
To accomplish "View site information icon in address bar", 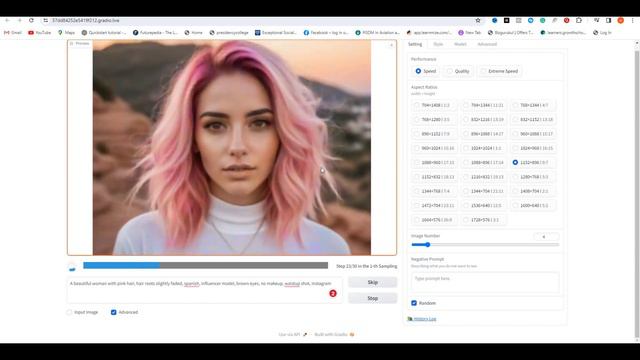I will [x=46, y=20].
